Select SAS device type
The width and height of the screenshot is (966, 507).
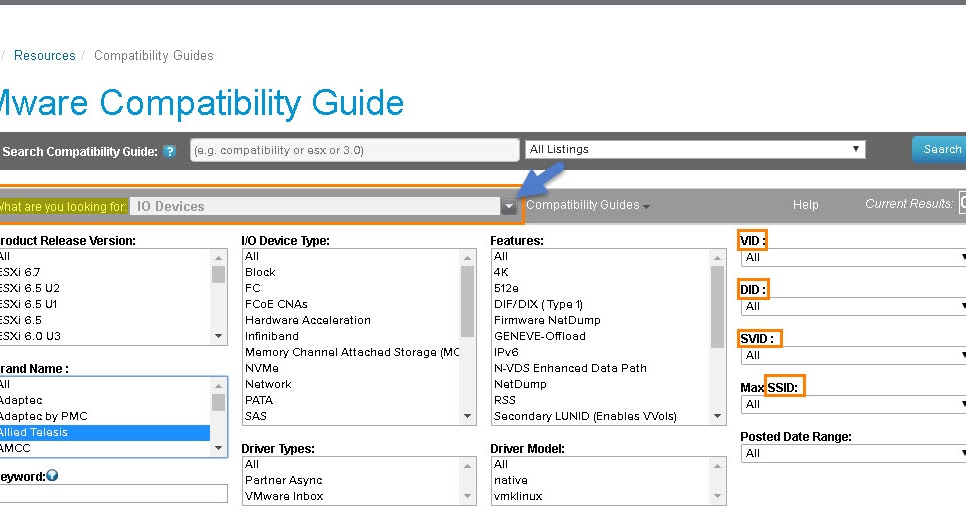256,416
